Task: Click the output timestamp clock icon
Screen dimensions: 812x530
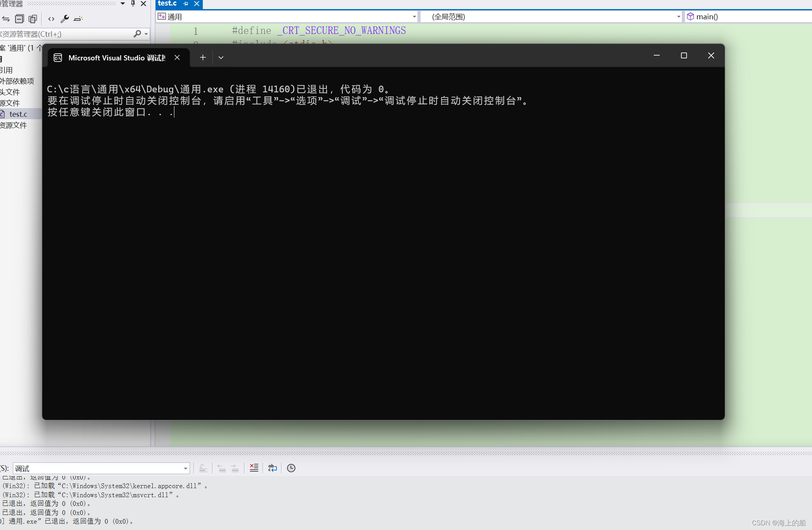Action: pyautogui.click(x=291, y=468)
